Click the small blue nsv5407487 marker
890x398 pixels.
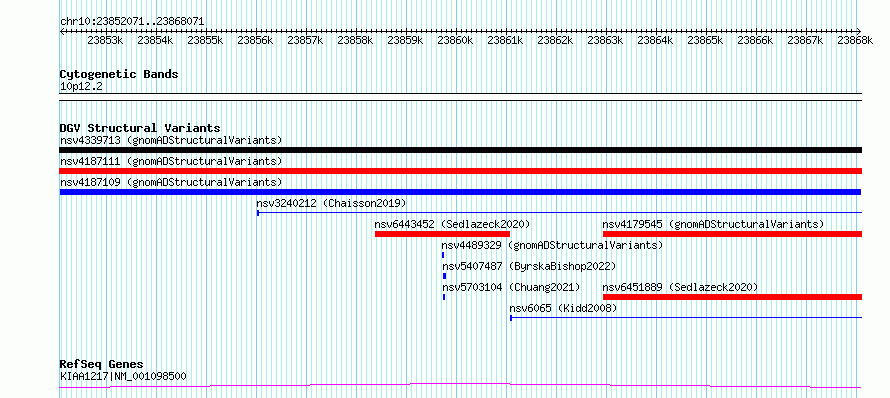[444, 276]
